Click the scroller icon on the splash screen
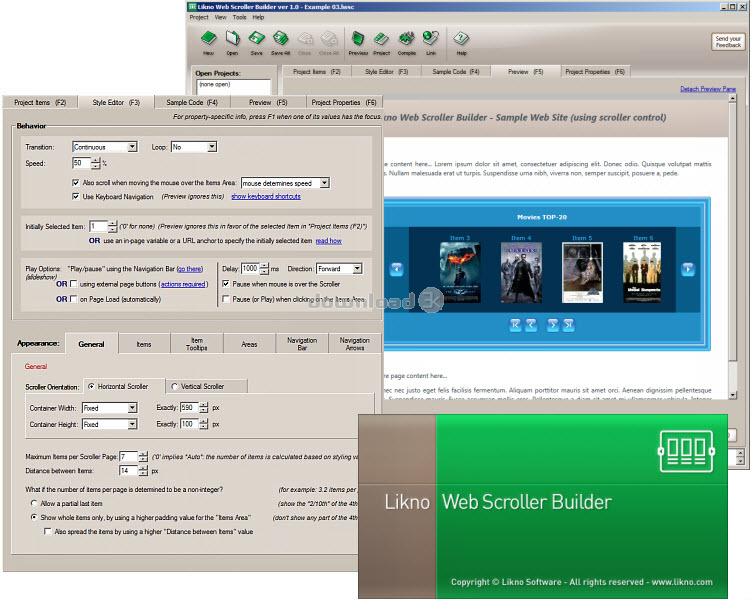The height and width of the screenshot is (600, 752). [687, 451]
